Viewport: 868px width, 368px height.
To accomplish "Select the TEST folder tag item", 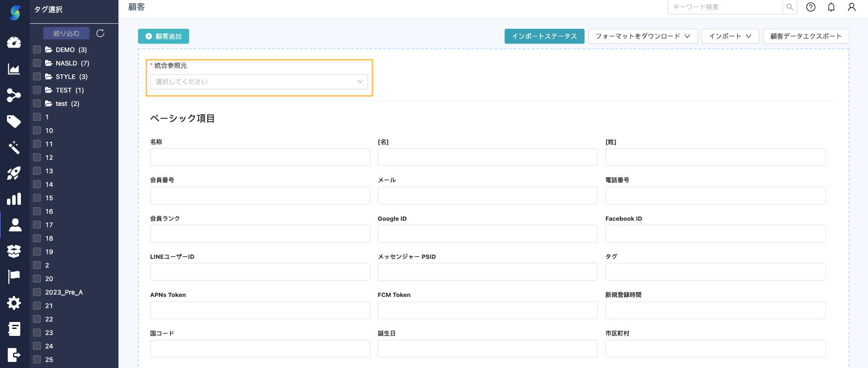I will [x=64, y=90].
